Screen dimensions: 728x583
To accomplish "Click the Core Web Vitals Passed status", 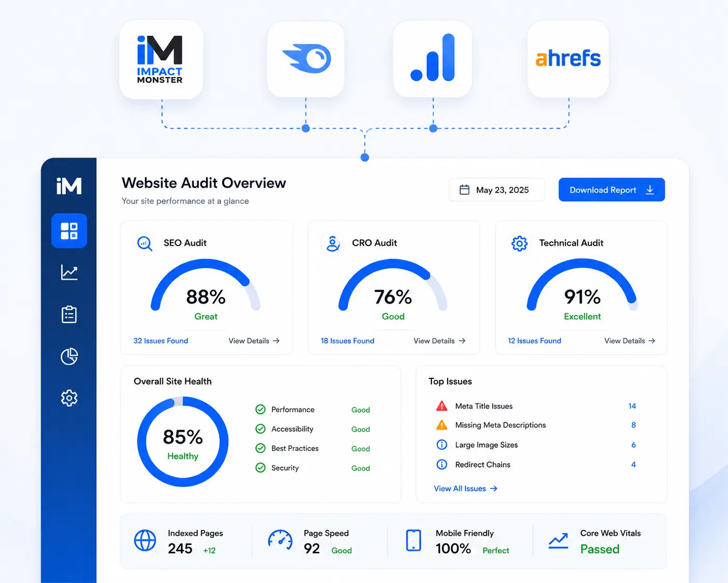I will (600, 549).
